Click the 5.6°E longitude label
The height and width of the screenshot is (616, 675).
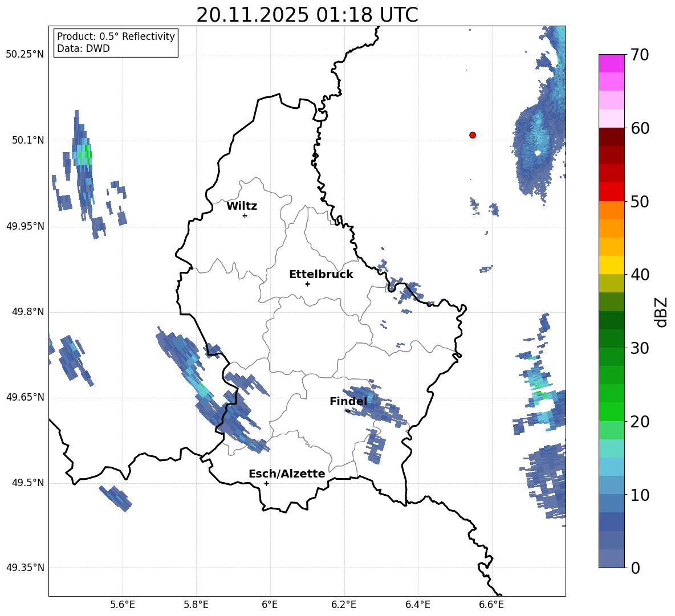(123, 605)
